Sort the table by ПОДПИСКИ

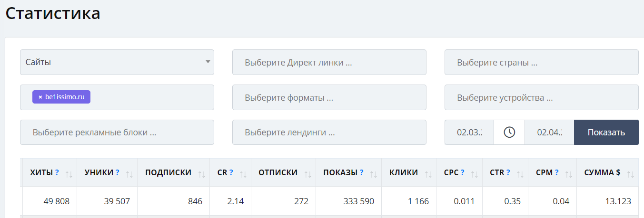point(201,174)
